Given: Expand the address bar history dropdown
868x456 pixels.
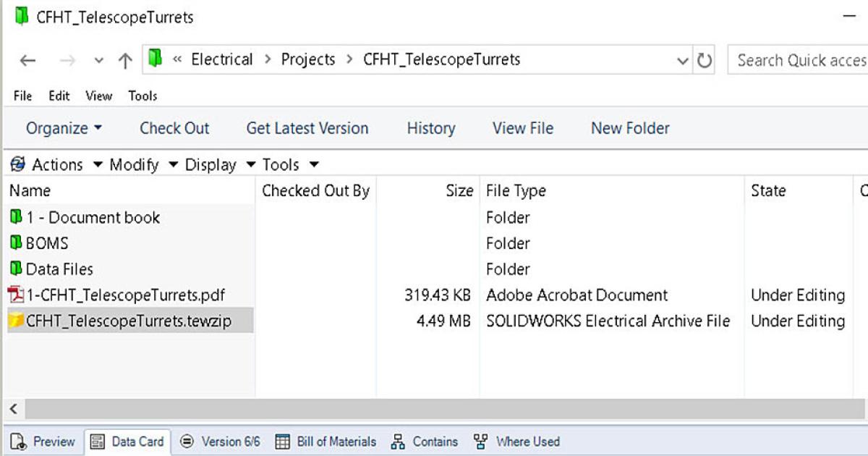Looking at the screenshot, I should pos(682,61).
